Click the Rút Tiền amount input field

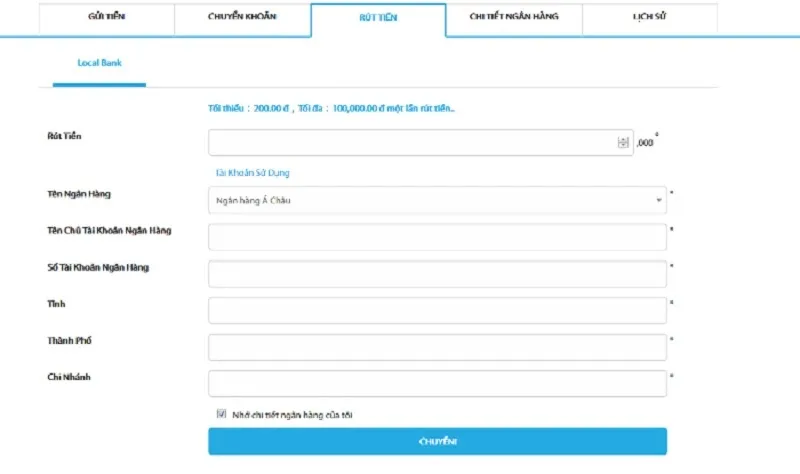tap(412, 143)
